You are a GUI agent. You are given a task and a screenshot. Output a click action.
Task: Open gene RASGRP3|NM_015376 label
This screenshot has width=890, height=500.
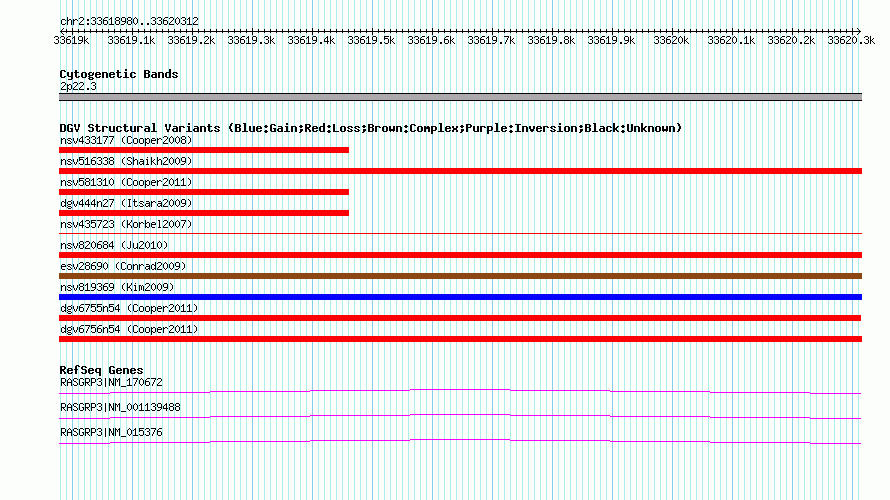coord(111,432)
